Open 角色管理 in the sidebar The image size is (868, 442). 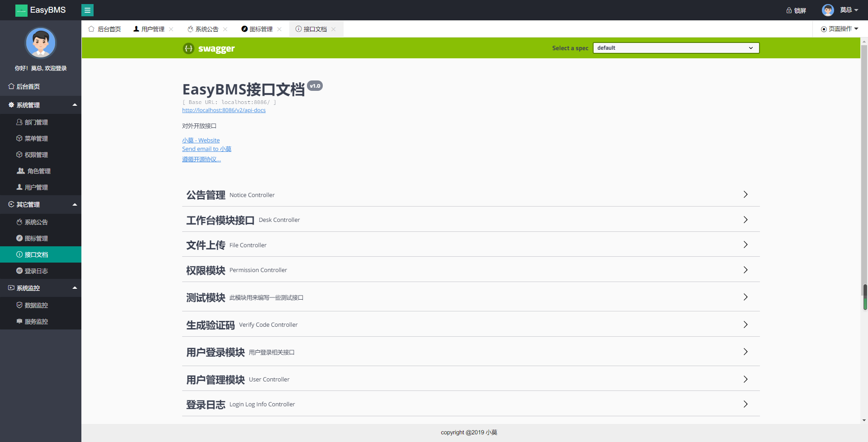tap(39, 171)
